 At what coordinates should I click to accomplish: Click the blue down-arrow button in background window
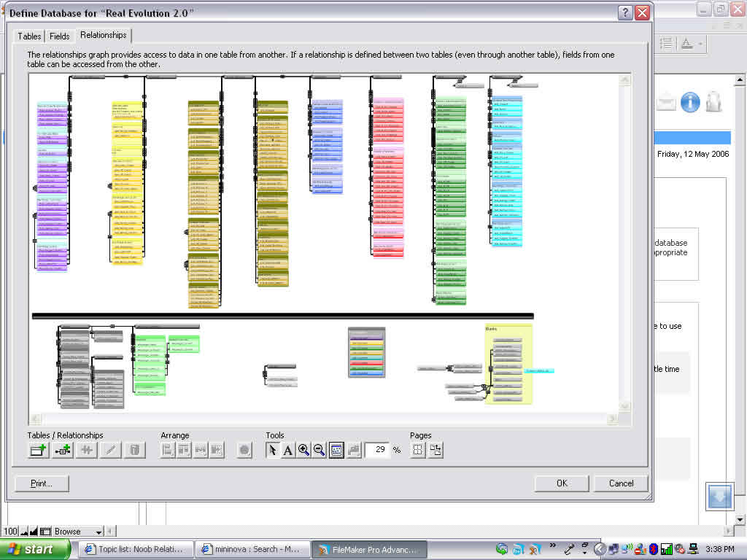(x=719, y=496)
